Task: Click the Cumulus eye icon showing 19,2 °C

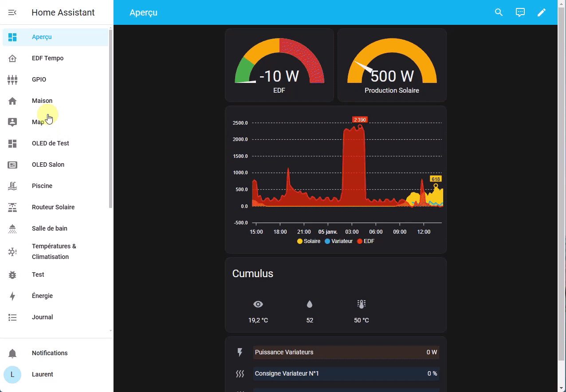Action: coord(258,304)
